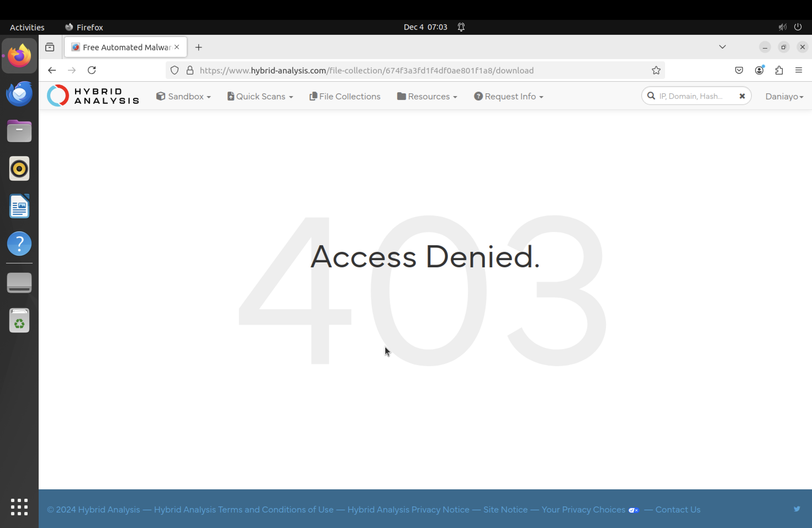Image resolution: width=812 pixels, height=528 pixels.
Task: Open the Firefox extensions puzzle icon
Action: tap(779, 70)
